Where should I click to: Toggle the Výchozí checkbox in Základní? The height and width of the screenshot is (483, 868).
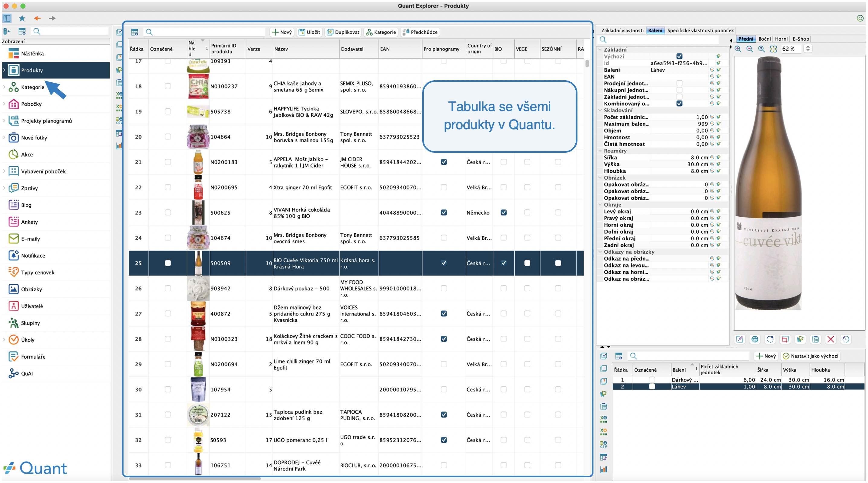pos(679,56)
